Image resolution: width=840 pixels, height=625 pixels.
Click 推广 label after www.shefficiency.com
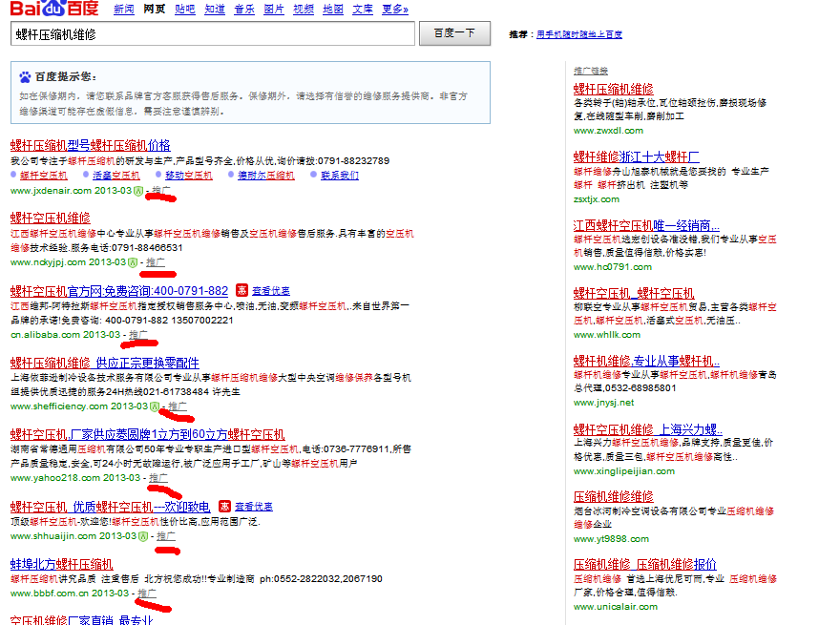[178, 406]
